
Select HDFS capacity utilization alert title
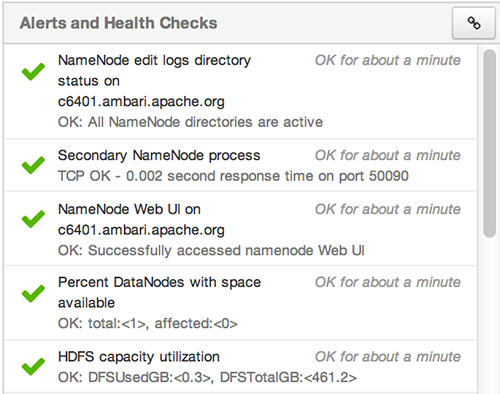[139, 357]
